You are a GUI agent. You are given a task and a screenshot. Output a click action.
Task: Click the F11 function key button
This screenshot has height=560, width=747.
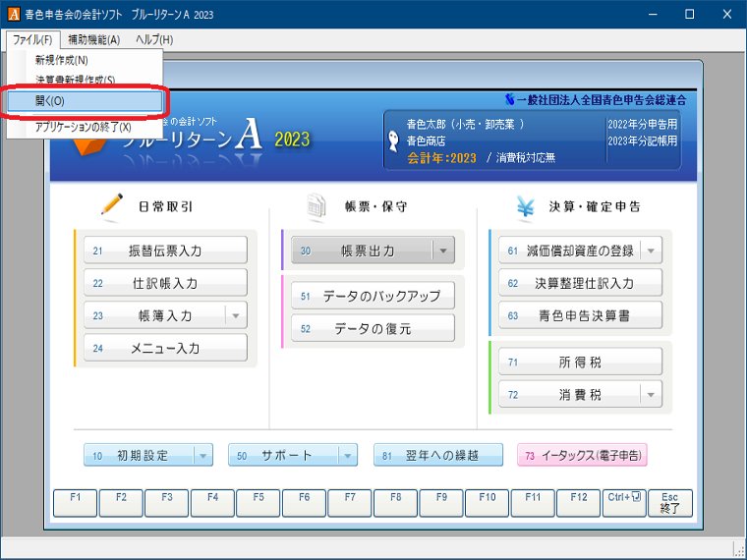533,503
